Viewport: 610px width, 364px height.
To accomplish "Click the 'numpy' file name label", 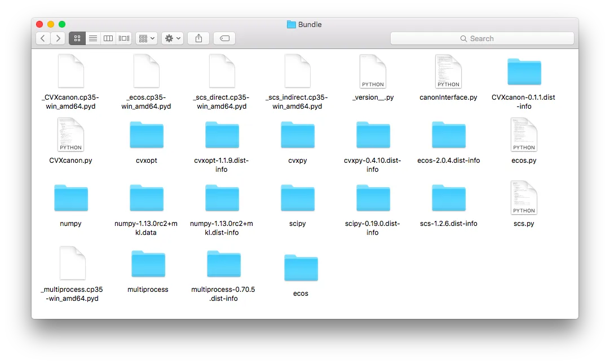I will click(x=70, y=224).
